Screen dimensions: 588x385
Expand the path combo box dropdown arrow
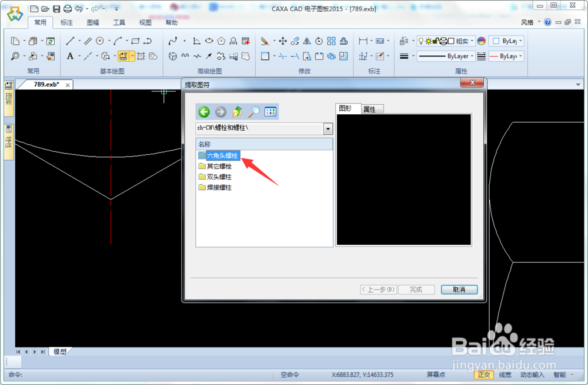coord(328,129)
